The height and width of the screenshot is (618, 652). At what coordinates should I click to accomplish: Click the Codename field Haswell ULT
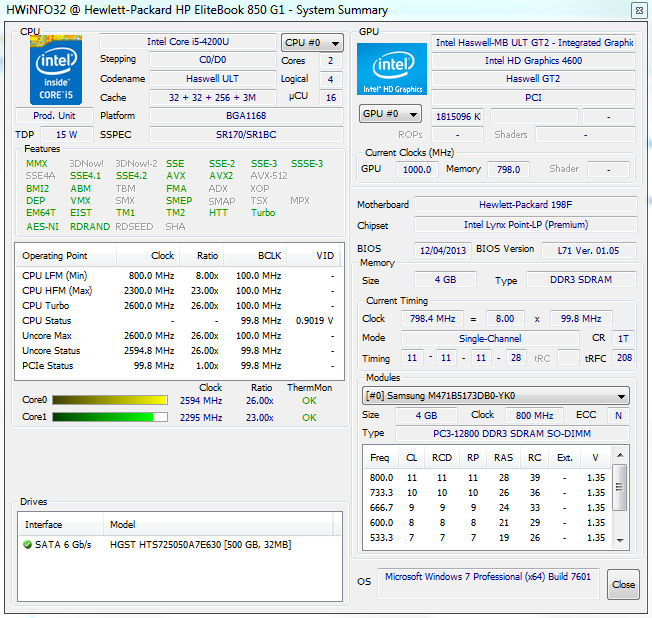[x=212, y=79]
